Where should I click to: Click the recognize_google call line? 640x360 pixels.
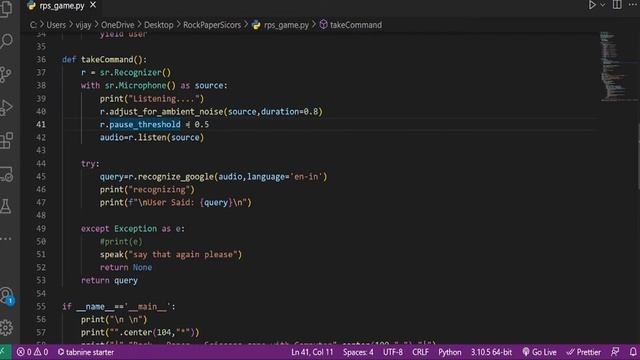click(x=213, y=177)
